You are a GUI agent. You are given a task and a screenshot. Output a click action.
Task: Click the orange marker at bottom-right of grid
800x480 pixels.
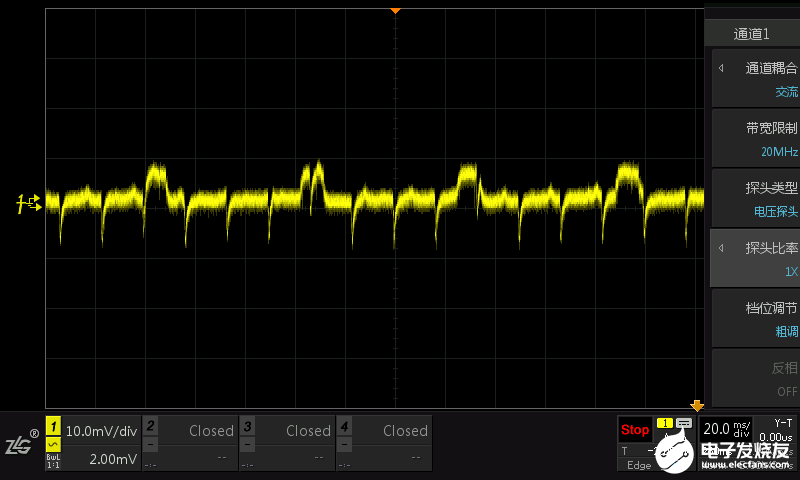697,406
